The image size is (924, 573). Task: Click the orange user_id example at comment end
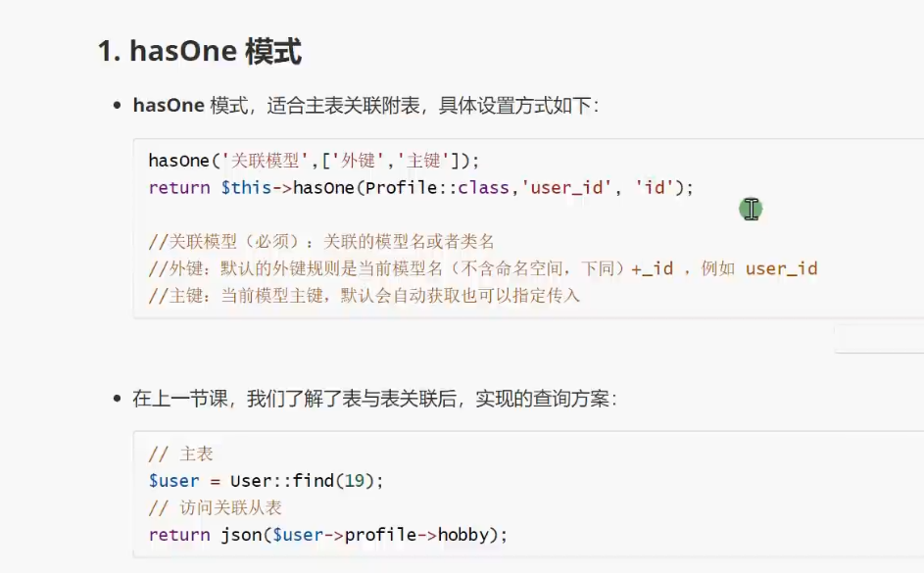[x=781, y=268]
